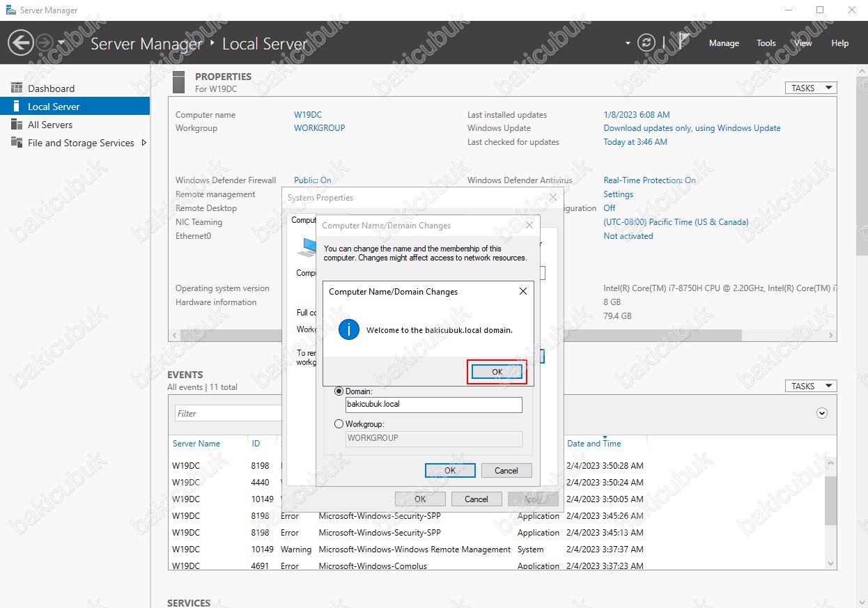Open the Properties TASKS dropdown
This screenshot has height=608, width=868.
[810, 88]
